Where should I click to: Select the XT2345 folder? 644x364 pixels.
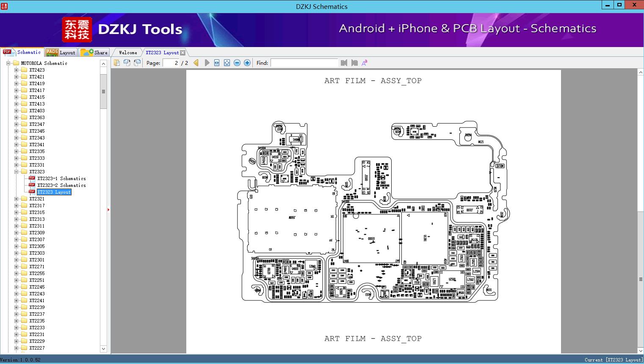(37, 131)
